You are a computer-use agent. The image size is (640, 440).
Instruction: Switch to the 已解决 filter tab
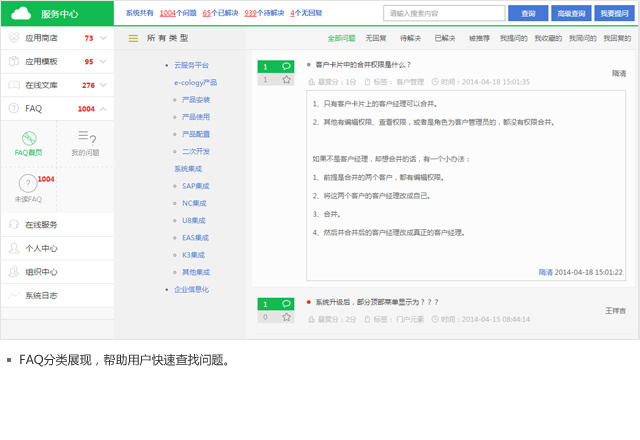point(445,37)
